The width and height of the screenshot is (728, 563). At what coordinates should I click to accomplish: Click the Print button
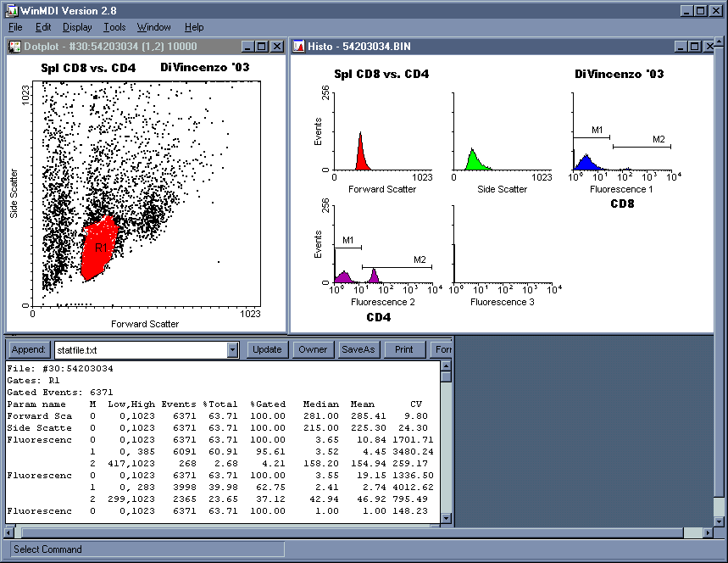[404, 349]
